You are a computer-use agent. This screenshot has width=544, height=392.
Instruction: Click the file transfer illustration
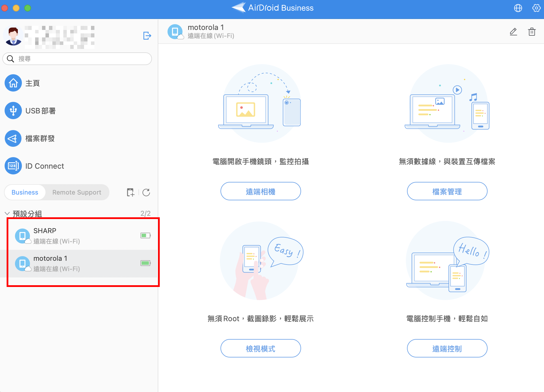[447, 104]
